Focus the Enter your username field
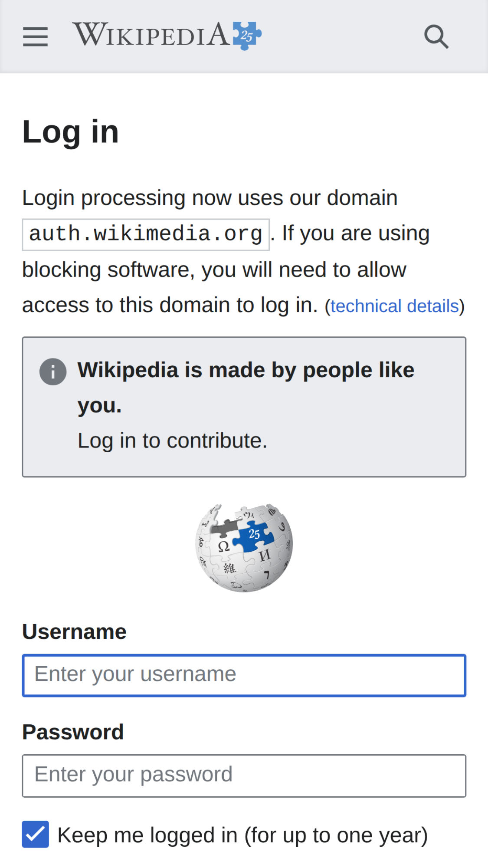The width and height of the screenshot is (488, 868). (244, 675)
